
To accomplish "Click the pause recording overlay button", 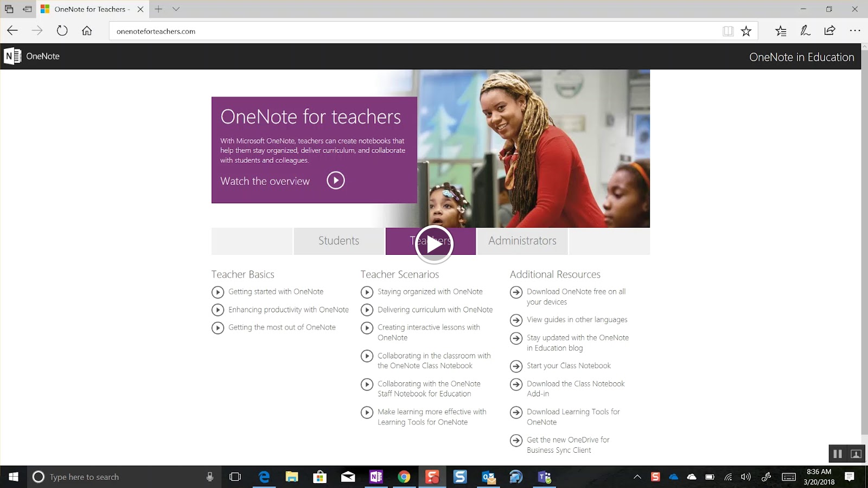I will (x=838, y=454).
